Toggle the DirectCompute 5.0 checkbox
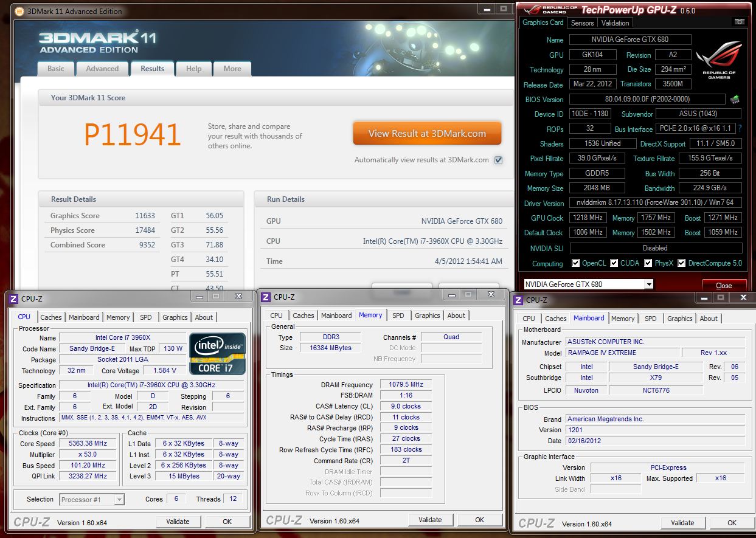Image resolution: width=756 pixels, height=538 pixels. (682, 263)
